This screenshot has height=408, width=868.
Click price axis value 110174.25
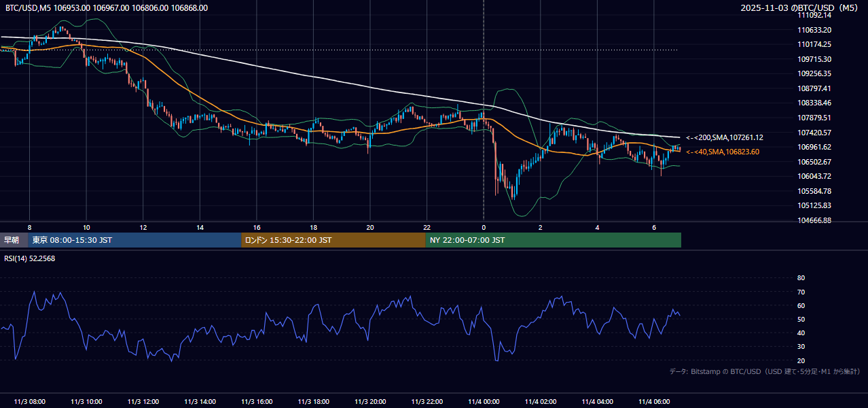(x=814, y=44)
